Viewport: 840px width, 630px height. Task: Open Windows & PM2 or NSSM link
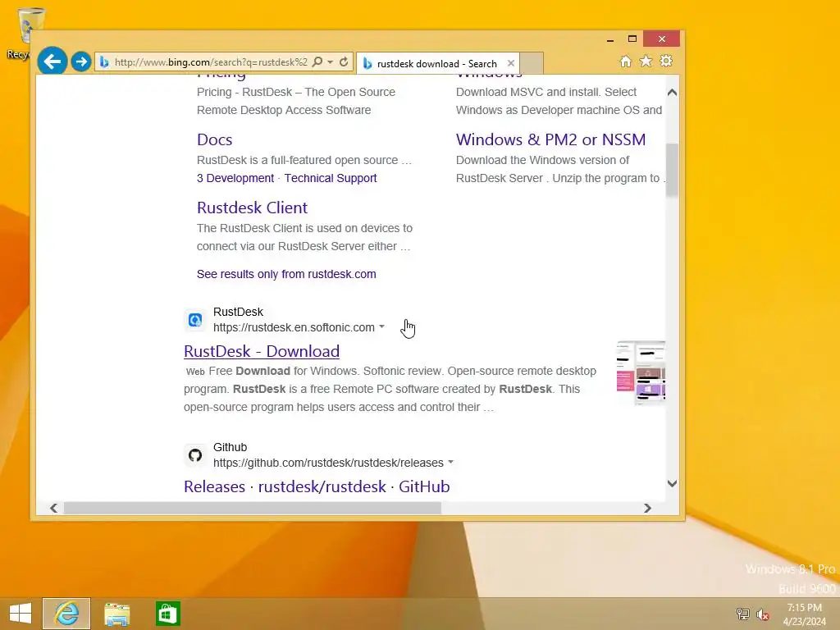pyautogui.click(x=550, y=139)
